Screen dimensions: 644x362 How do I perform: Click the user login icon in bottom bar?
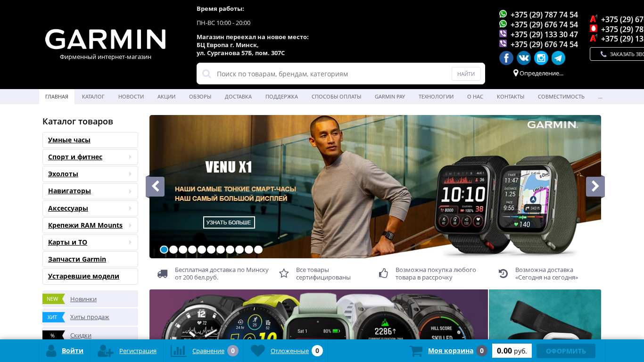click(51, 351)
